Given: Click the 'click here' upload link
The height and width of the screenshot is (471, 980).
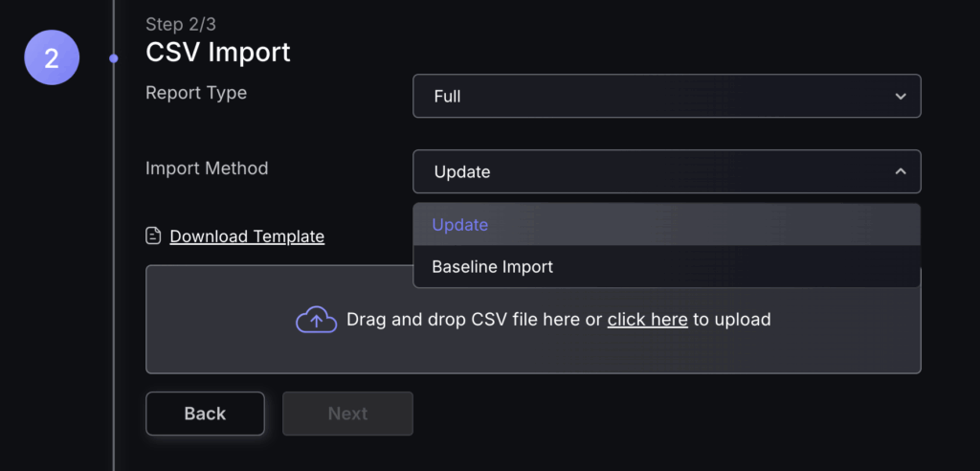Looking at the screenshot, I should 647,320.
